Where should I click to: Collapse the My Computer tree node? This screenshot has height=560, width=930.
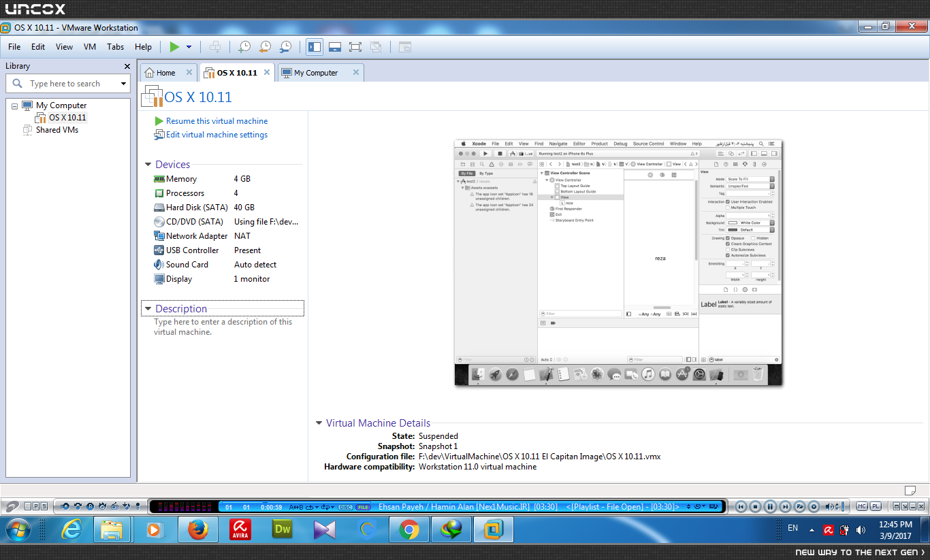point(14,106)
